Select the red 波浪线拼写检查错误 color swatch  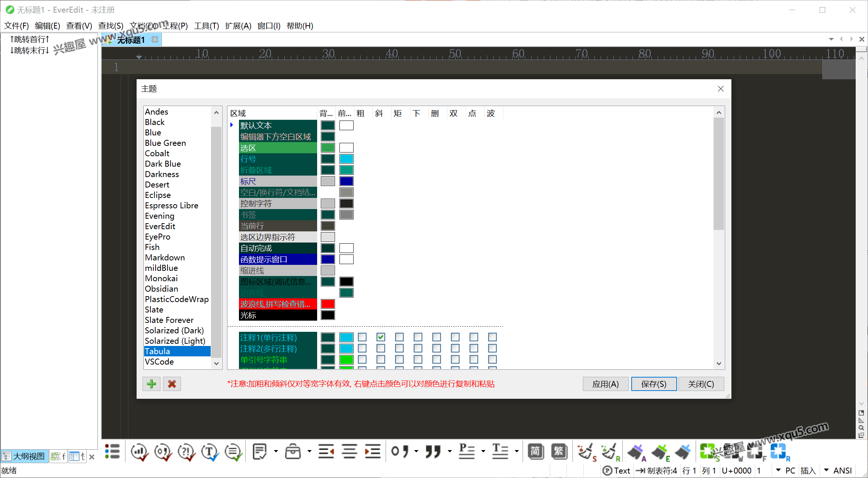[x=329, y=304]
